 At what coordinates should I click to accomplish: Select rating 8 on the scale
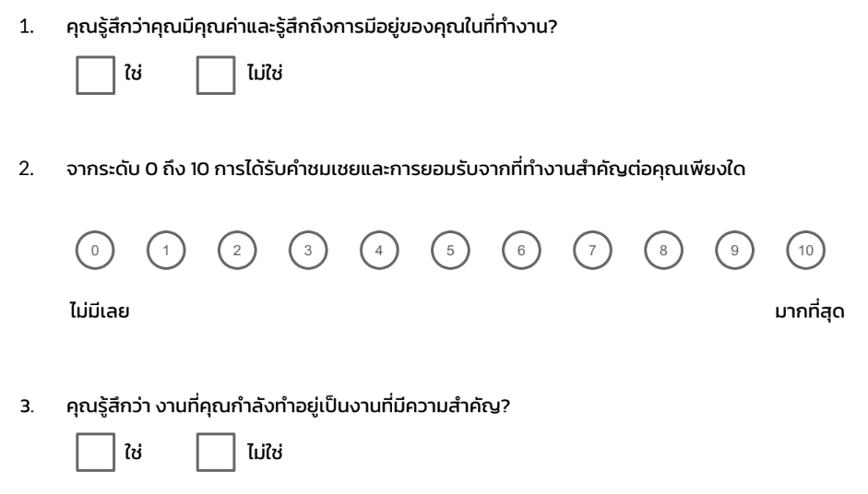point(663,250)
